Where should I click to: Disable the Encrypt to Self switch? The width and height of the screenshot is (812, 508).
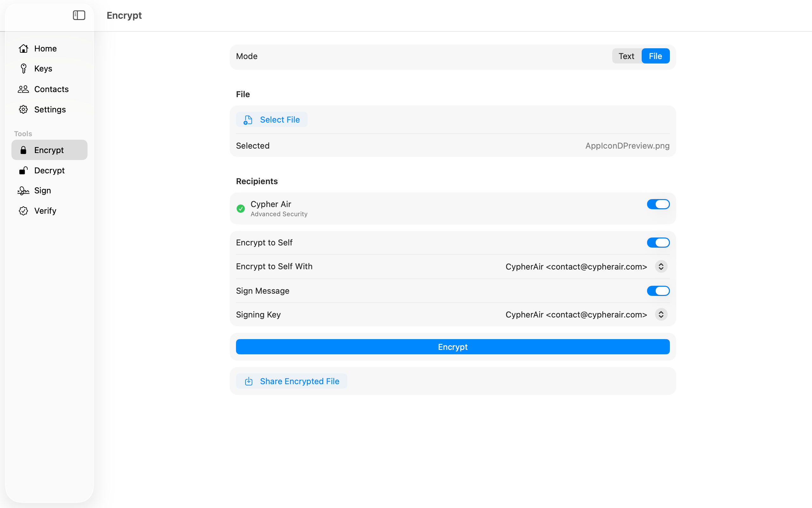click(x=658, y=243)
